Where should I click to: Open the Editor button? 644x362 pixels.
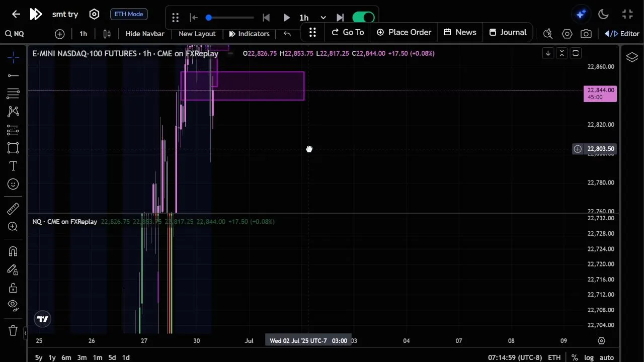point(622,34)
